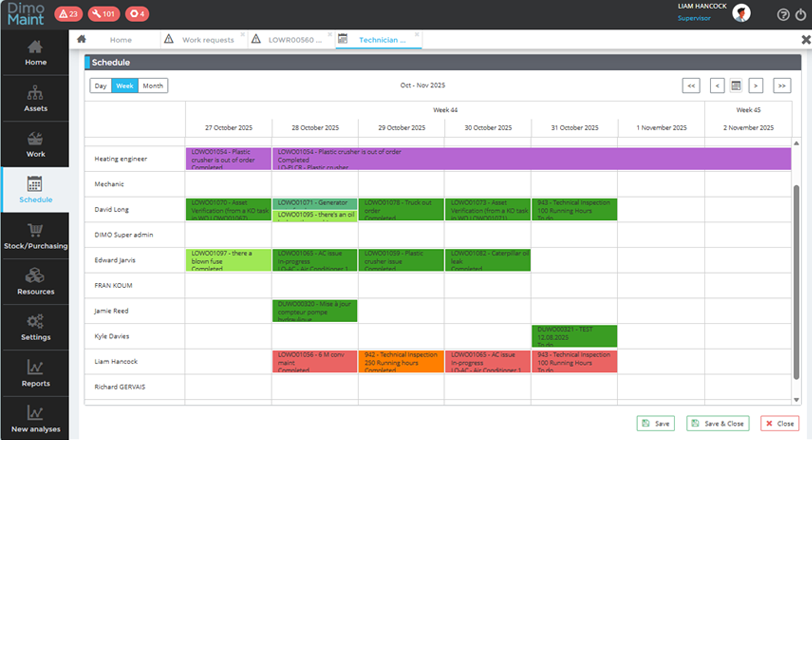This screenshot has height=650, width=812.
Task: Select the Week view toggle
Action: coord(125,86)
